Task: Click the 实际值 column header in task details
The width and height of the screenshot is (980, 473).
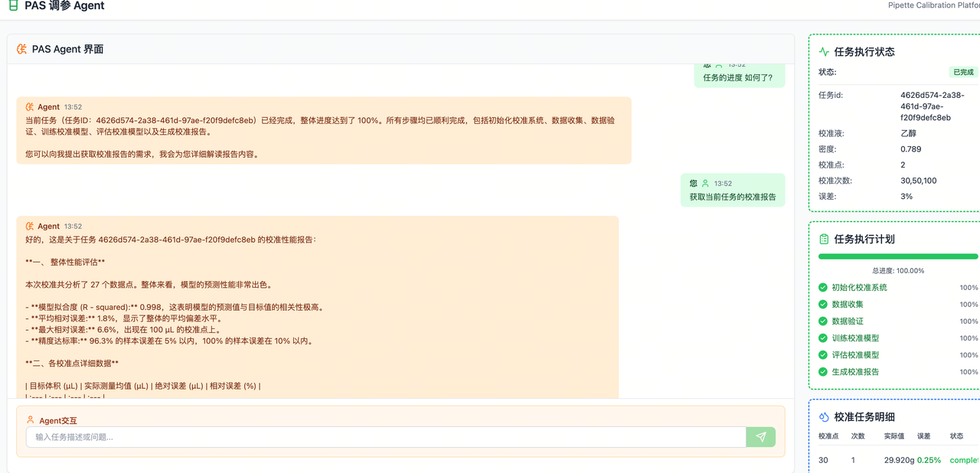Action: pyautogui.click(x=893, y=436)
